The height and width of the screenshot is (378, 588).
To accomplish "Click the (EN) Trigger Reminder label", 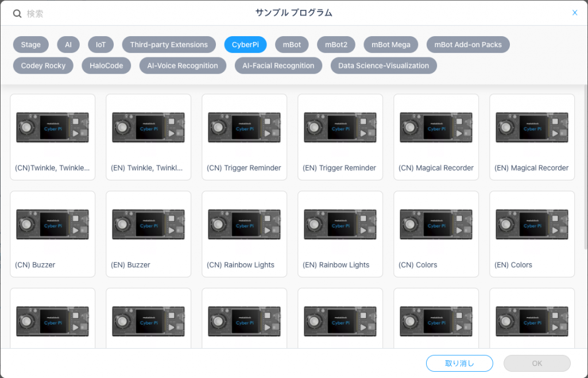I will (339, 168).
